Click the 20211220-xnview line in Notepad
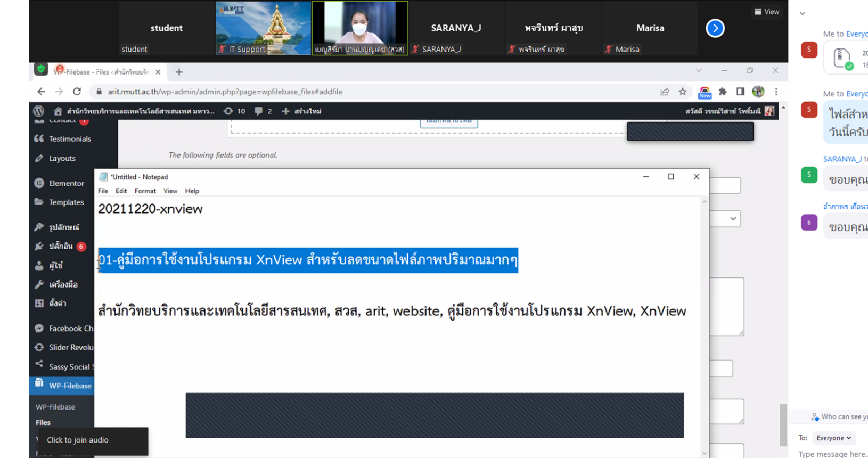Image resolution: width=868 pixels, height=458 pixels. click(150, 209)
